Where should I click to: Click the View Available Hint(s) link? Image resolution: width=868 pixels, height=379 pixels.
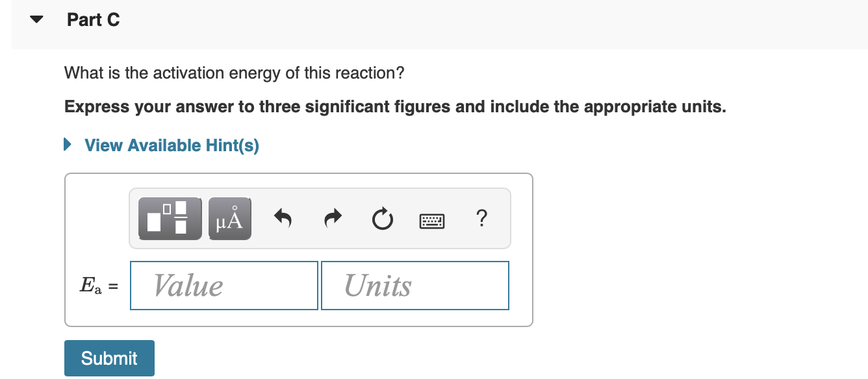coord(171,145)
